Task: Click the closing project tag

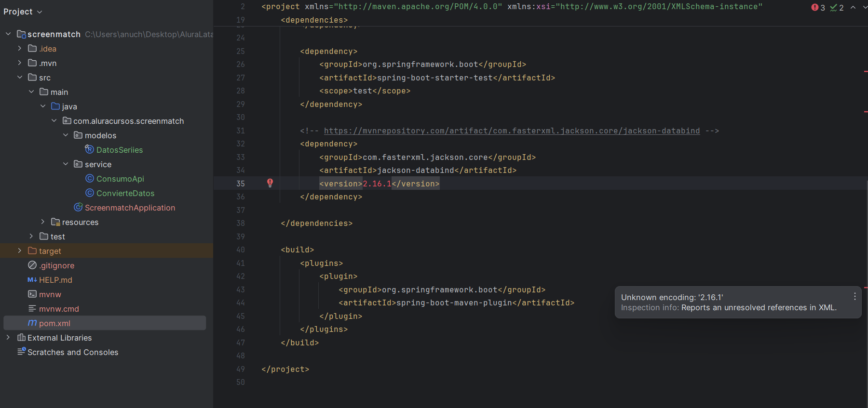Action: coord(285,369)
